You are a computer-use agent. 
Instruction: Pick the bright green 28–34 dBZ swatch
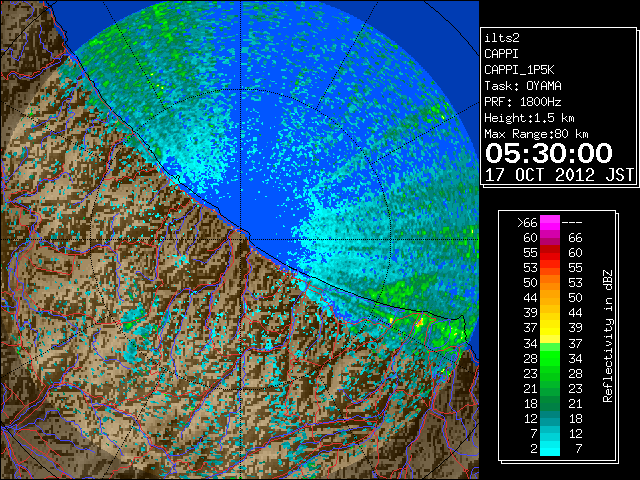(550, 358)
